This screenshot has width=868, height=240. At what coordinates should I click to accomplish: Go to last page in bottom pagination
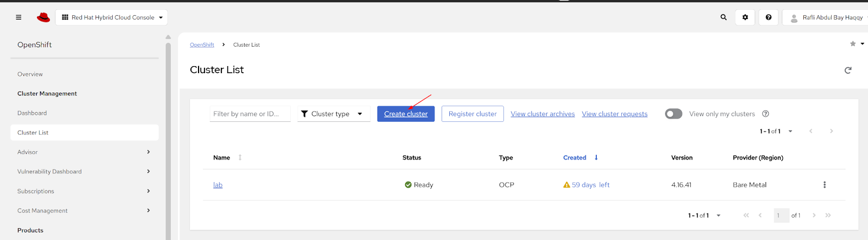[x=828, y=216]
